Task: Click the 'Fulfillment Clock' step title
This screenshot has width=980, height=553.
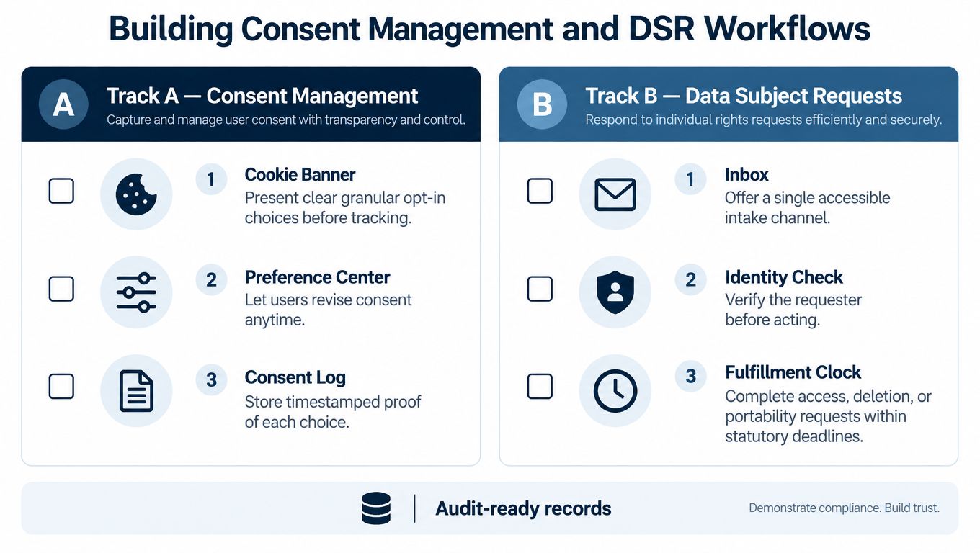Action: point(793,372)
